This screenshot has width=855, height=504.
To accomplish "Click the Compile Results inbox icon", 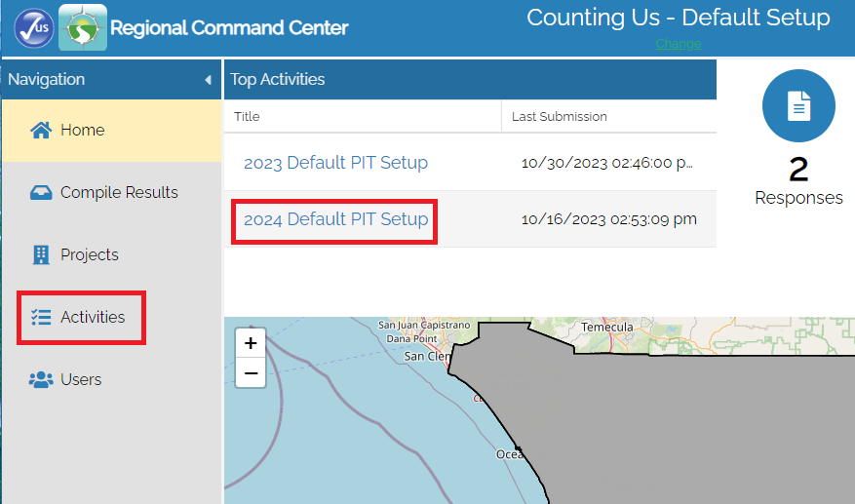I will coord(40,193).
